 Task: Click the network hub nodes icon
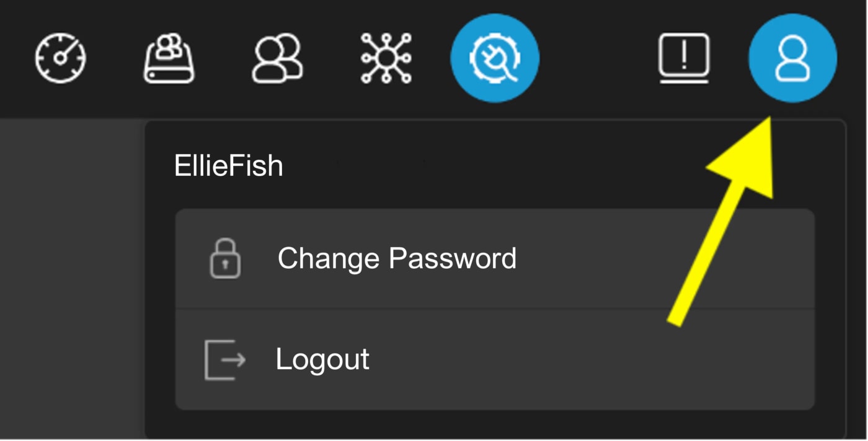pyautogui.click(x=386, y=58)
